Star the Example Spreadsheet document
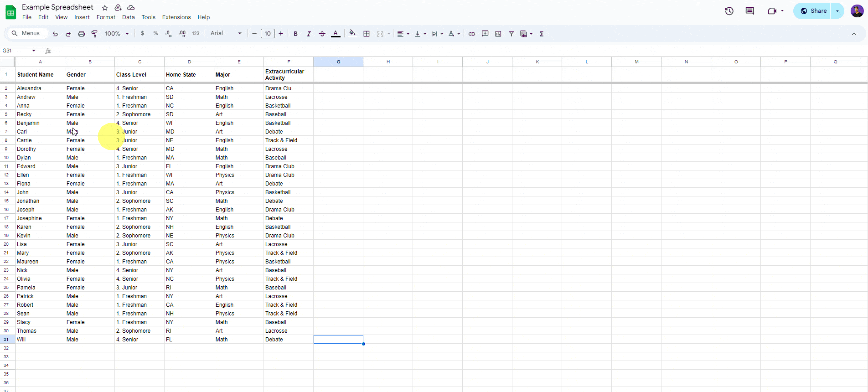 click(x=105, y=8)
